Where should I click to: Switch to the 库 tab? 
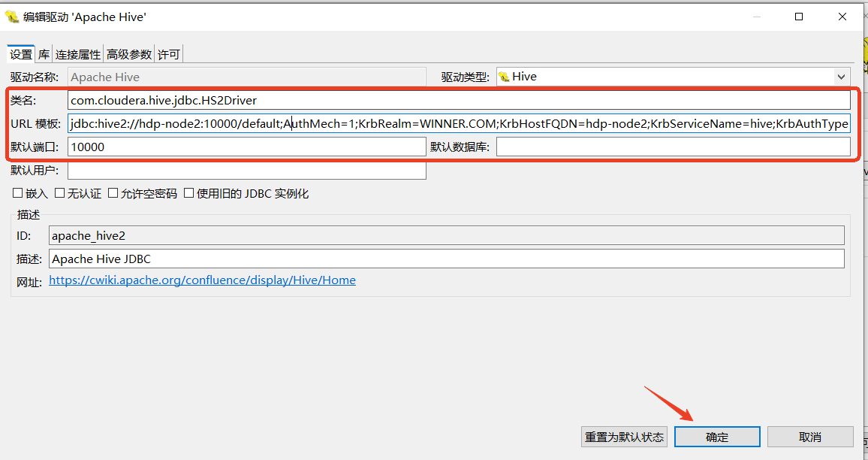click(44, 54)
